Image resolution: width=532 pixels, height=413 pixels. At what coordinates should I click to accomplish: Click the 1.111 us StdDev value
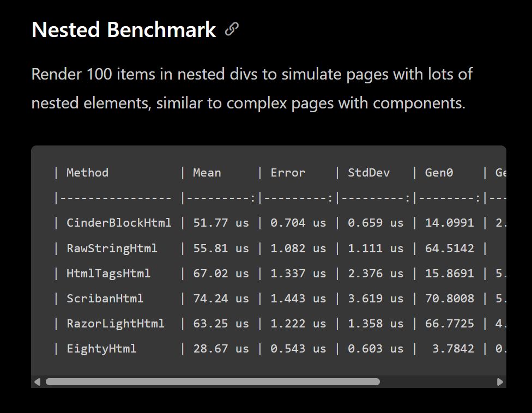(376, 248)
